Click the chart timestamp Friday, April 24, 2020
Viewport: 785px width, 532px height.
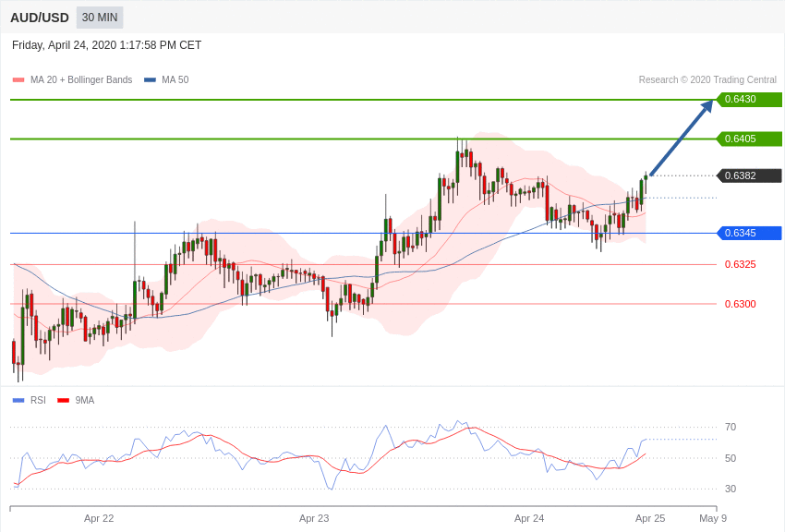[x=106, y=45]
